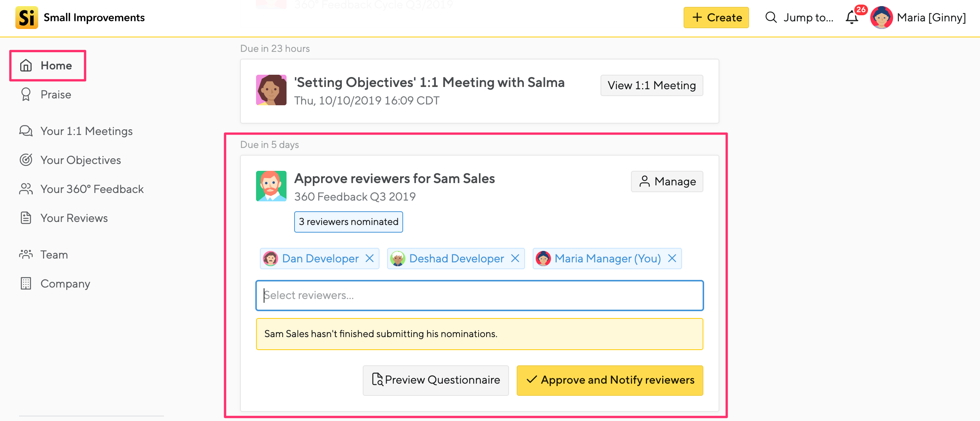Screen dimensions: 980x421
Task: Click the 360 Feedback Q3 2019 subtitle
Action: pos(355,197)
